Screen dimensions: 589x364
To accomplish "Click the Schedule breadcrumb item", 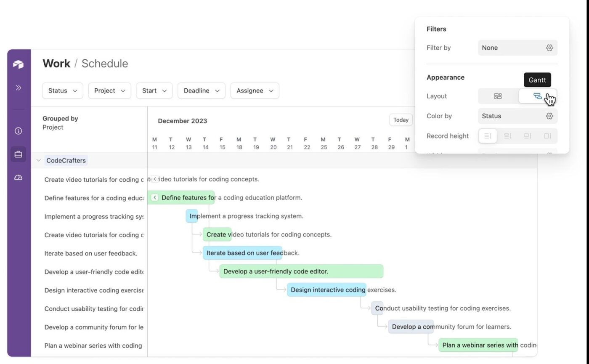I will [104, 63].
